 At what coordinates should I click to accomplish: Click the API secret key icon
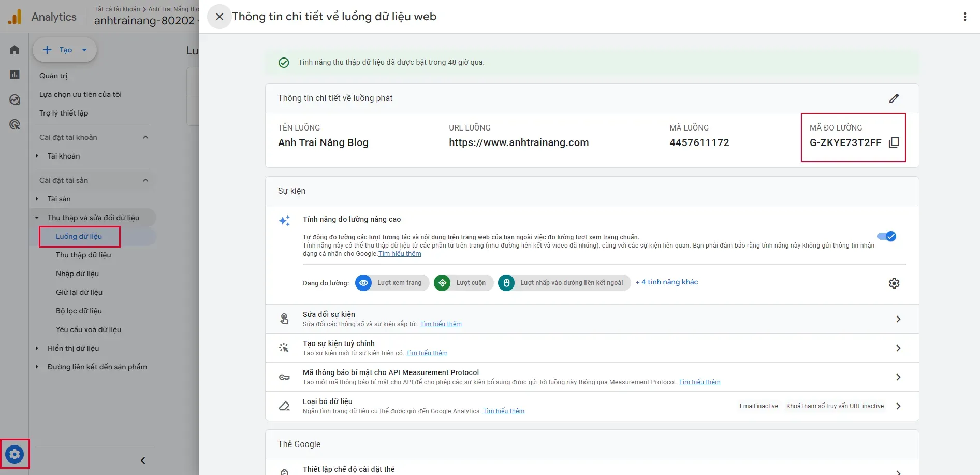tap(284, 377)
